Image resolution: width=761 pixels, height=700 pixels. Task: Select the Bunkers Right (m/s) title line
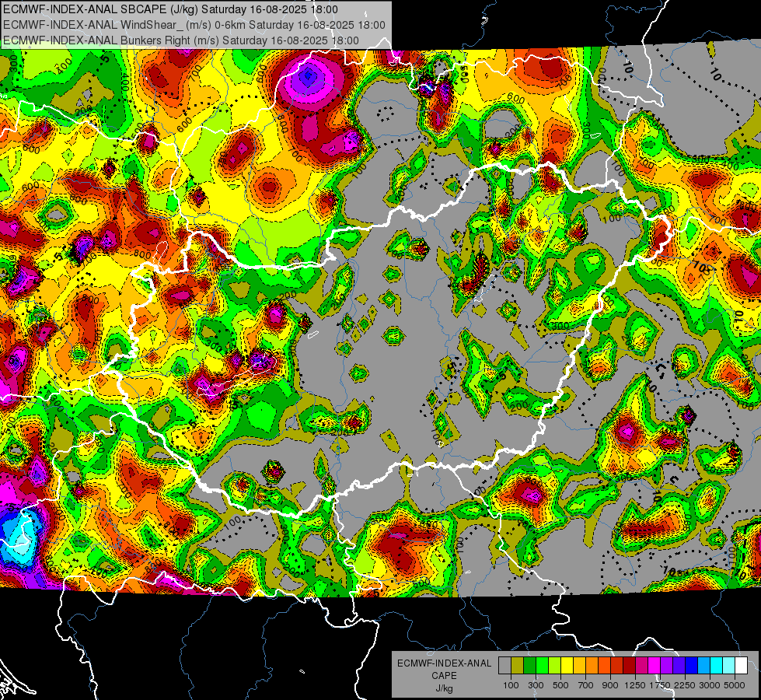pos(181,40)
